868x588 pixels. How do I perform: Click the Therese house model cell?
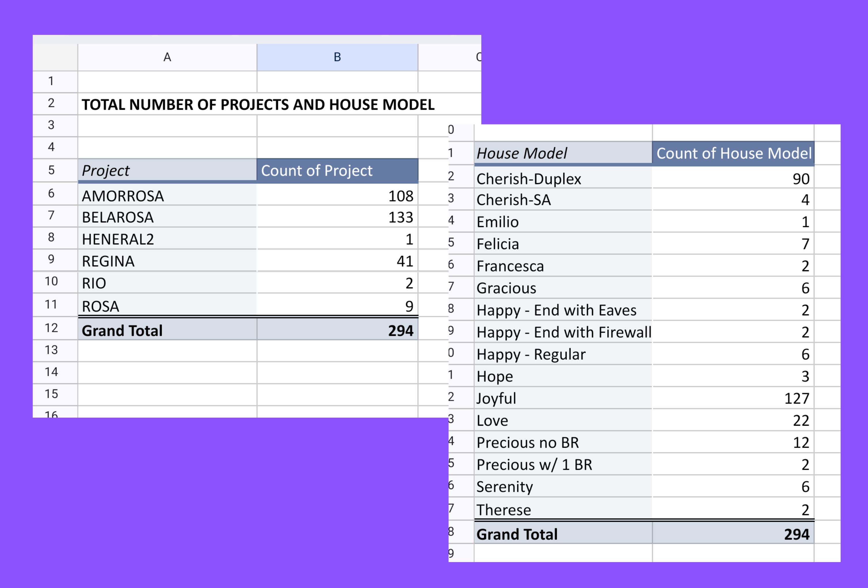563,510
